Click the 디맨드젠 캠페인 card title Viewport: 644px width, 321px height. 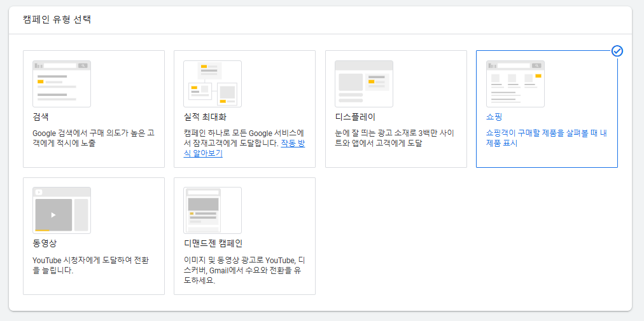(x=213, y=243)
